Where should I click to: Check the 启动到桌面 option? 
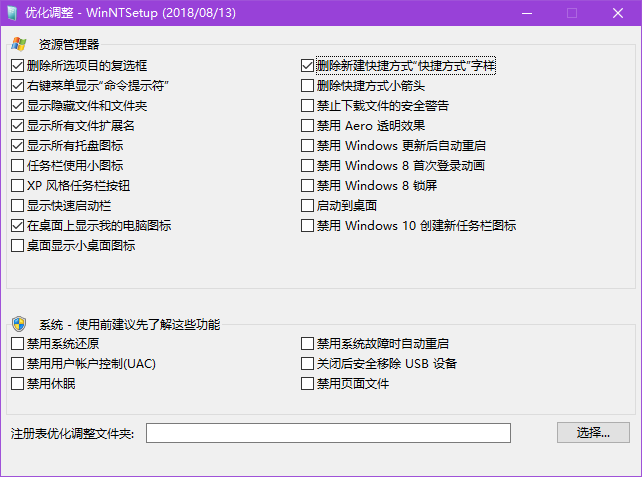(x=308, y=206)
